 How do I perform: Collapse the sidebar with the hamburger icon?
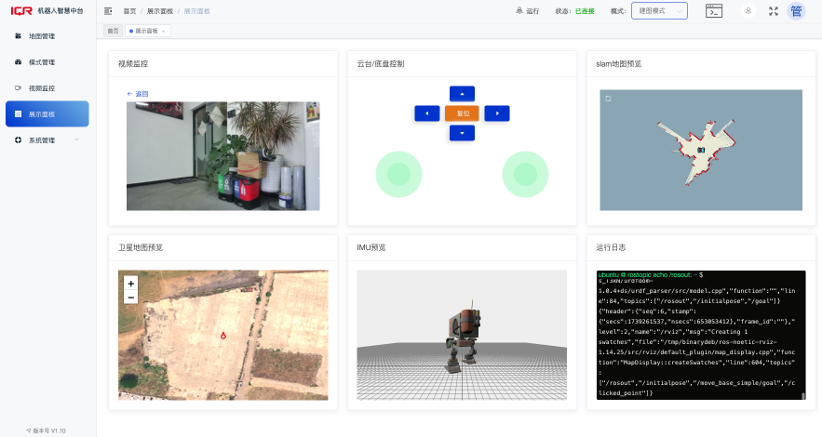click(108, 11)
